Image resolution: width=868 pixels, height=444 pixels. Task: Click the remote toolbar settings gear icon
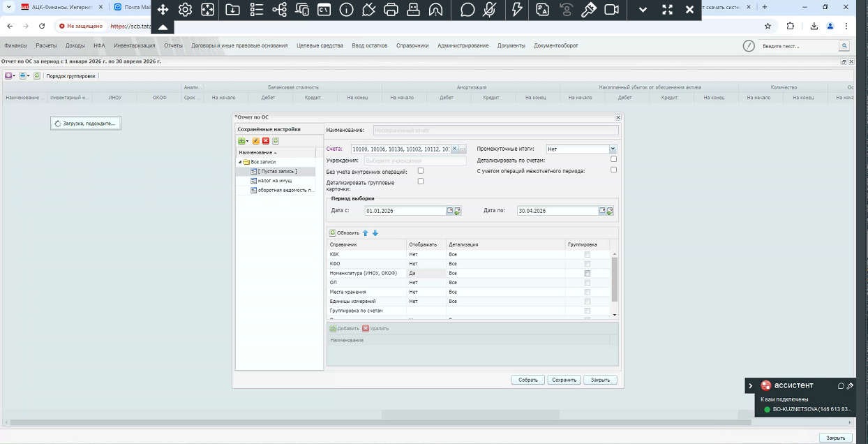point(185,10)
